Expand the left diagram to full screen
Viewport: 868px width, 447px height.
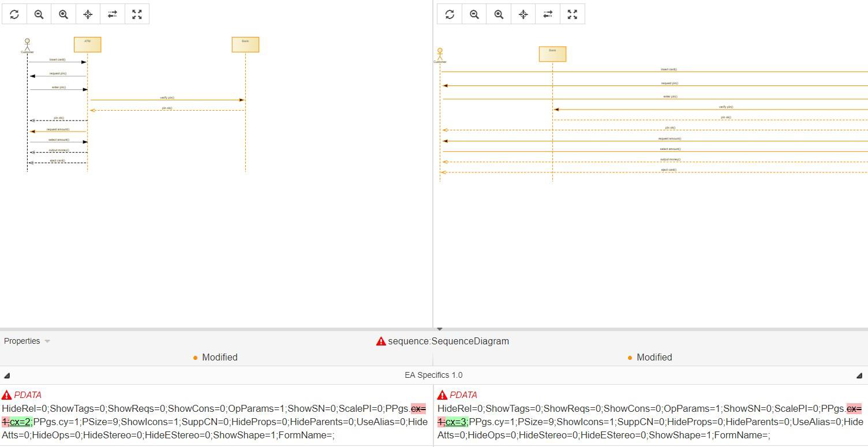(137, 14)
